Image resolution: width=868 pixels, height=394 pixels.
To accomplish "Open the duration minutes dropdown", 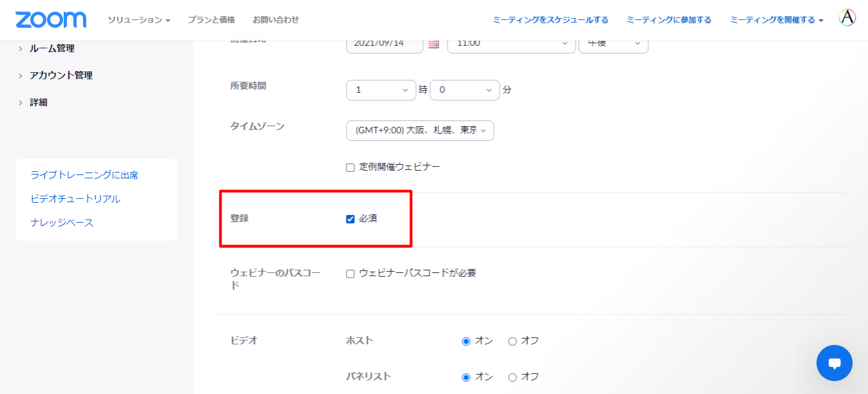I will tap(464, 90).
